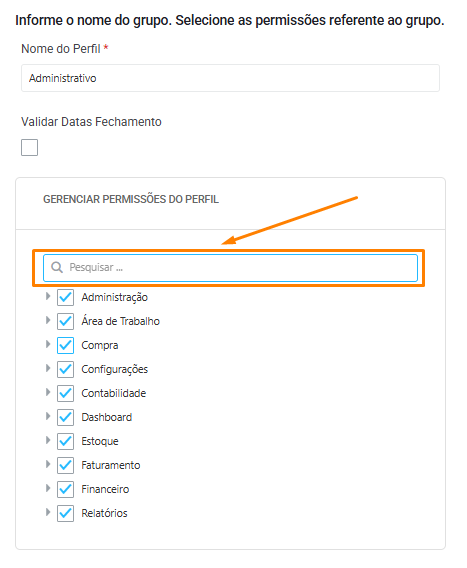The height and width of the screenshot is (568, 467).
Task: Uncheck the Configurações permission checkbox
Action: pyautogui.click(x=65, y=369)
